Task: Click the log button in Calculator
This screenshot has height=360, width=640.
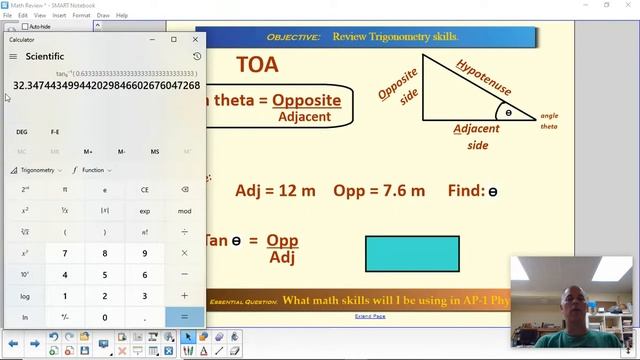Action: tap(25, 296)
